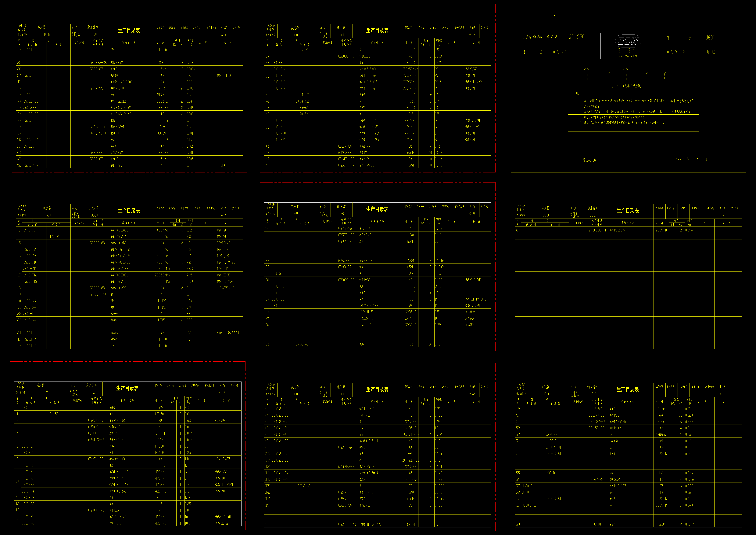Image resolution: width=756 pixels, height=535 pixels.
Task: Click gear shaft drawing J600-721
Action: [279, 140]
